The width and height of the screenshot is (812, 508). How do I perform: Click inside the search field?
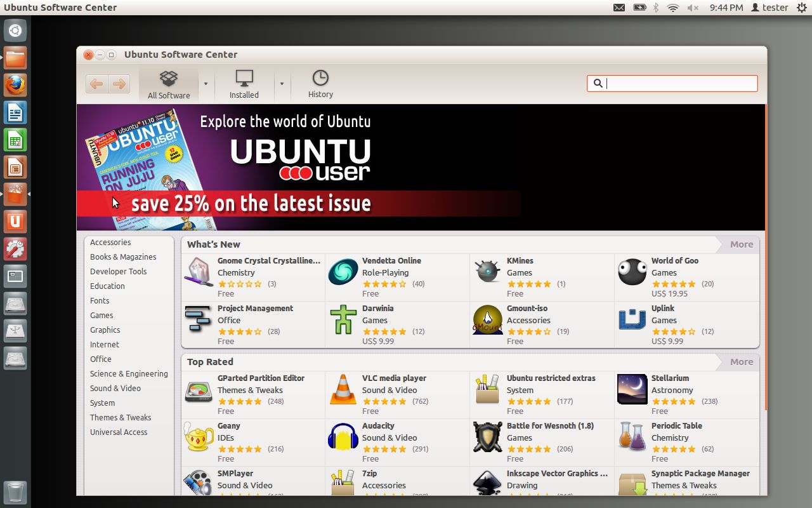click(x=672, y=83)
